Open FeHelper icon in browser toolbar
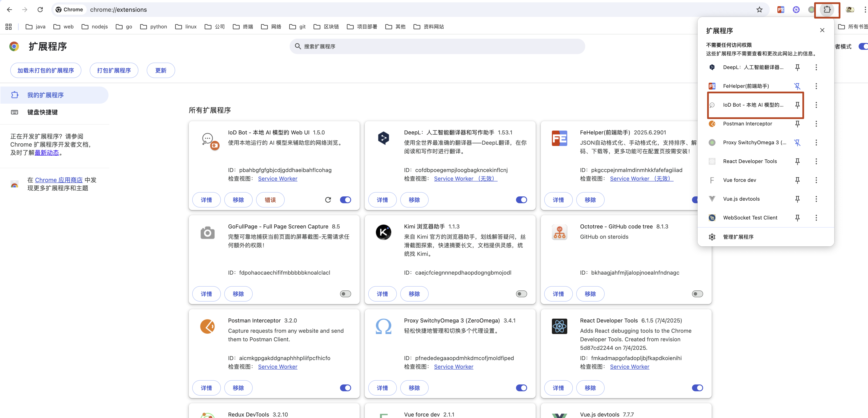The height and width of the screenshot is (418, 868). (781, 10)
